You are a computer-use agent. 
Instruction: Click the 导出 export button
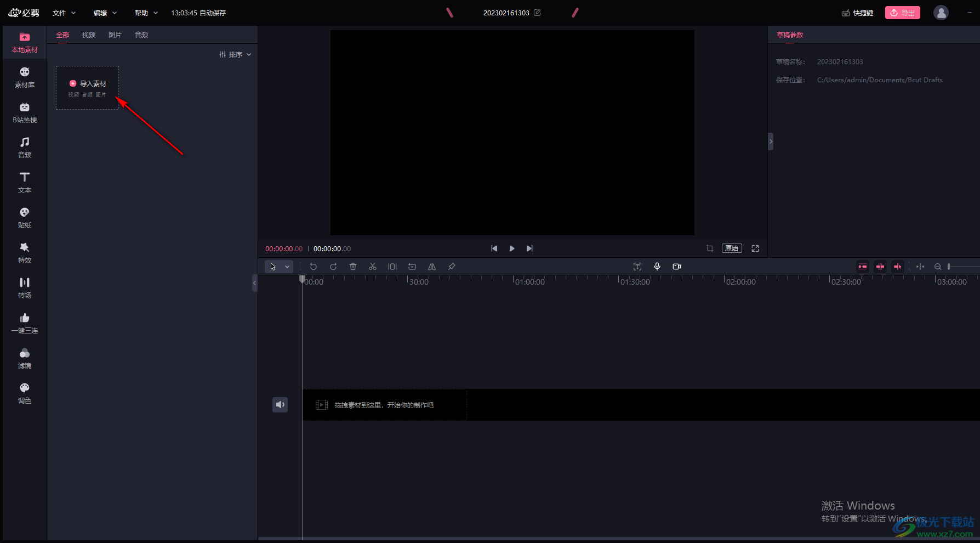[903, 13]
